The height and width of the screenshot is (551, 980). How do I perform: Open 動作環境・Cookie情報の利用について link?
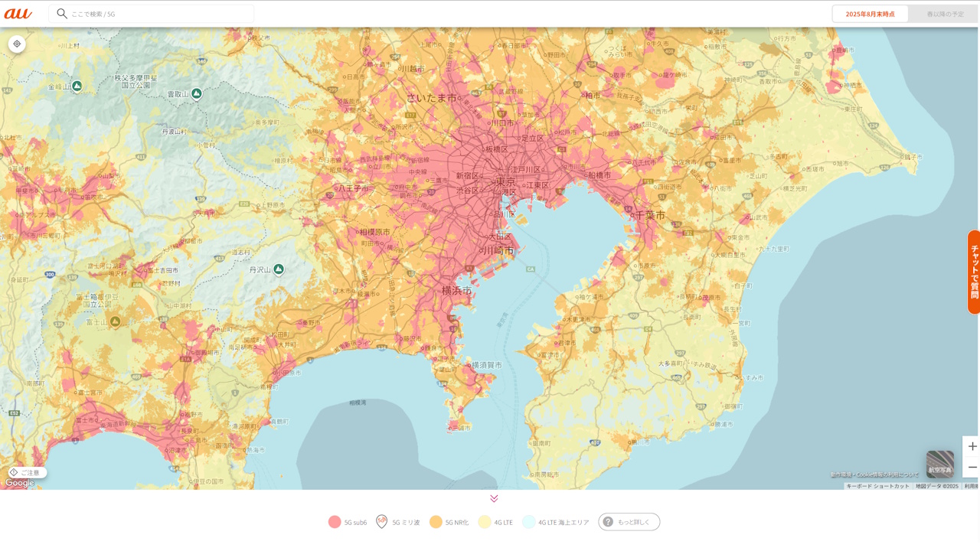point(875,474)
